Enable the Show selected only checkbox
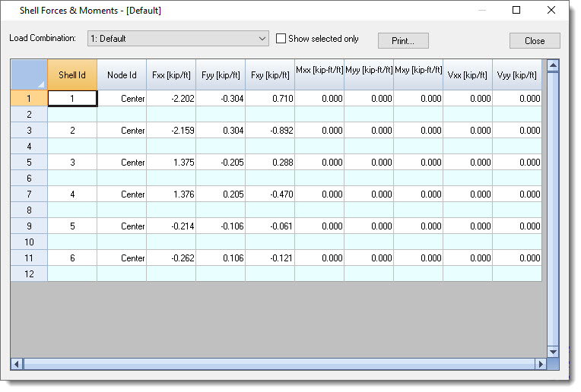 tap(281, 39)
